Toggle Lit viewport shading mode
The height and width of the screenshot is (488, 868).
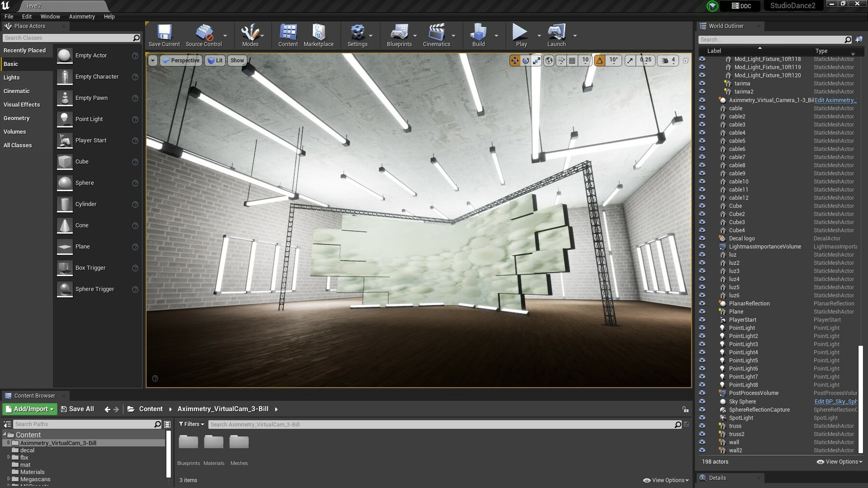pos(215,60)
